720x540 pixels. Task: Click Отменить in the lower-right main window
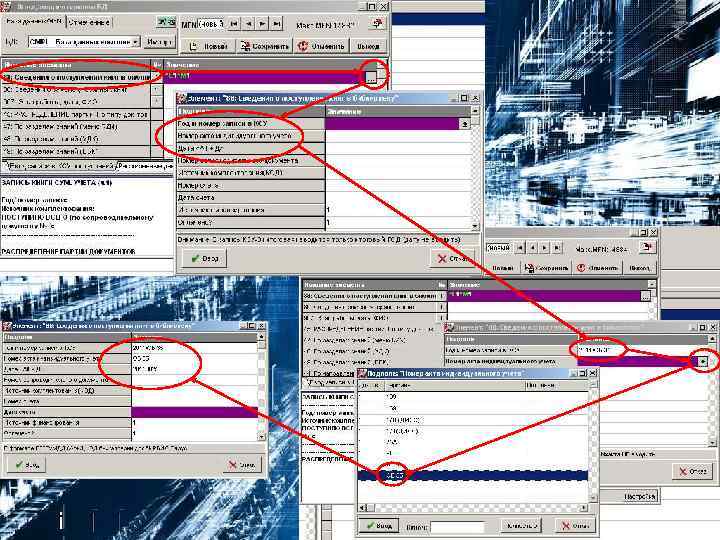pos(597,268)
